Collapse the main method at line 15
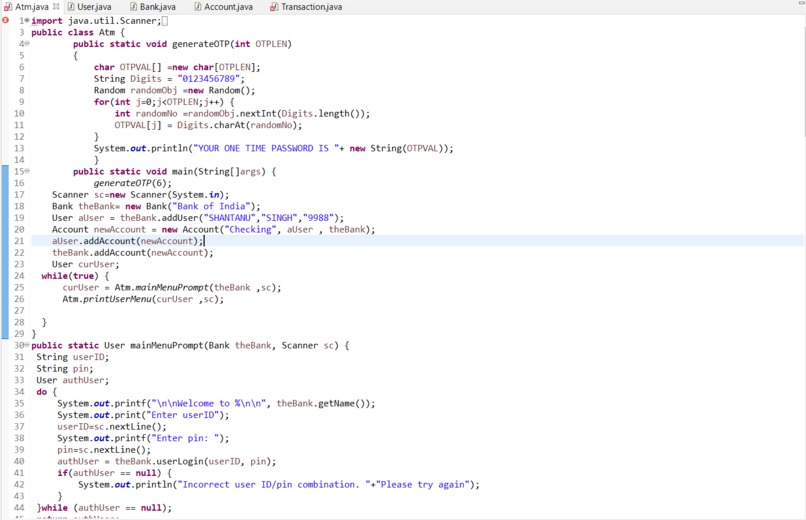Viewport: 806px width, 520px height. 27,171
